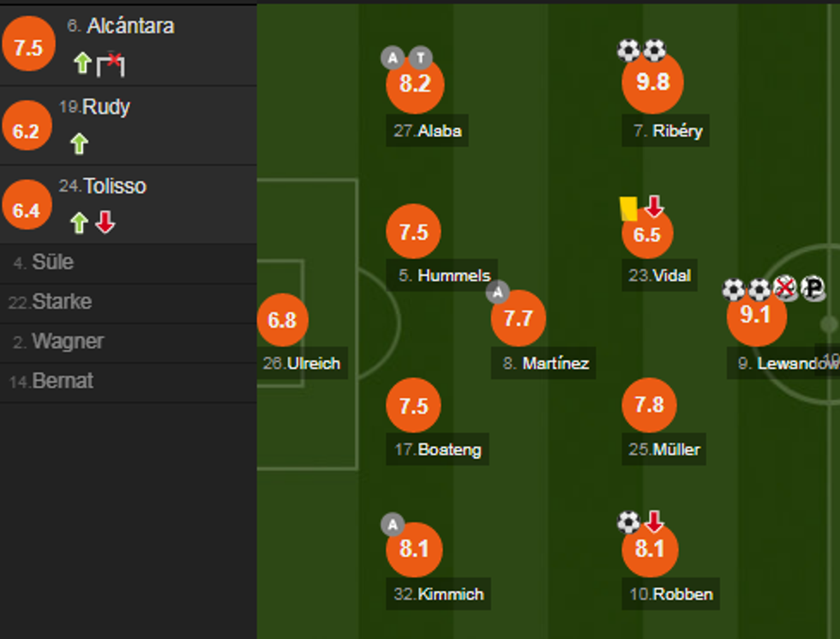Click the Müller player name label

point(675,449)
